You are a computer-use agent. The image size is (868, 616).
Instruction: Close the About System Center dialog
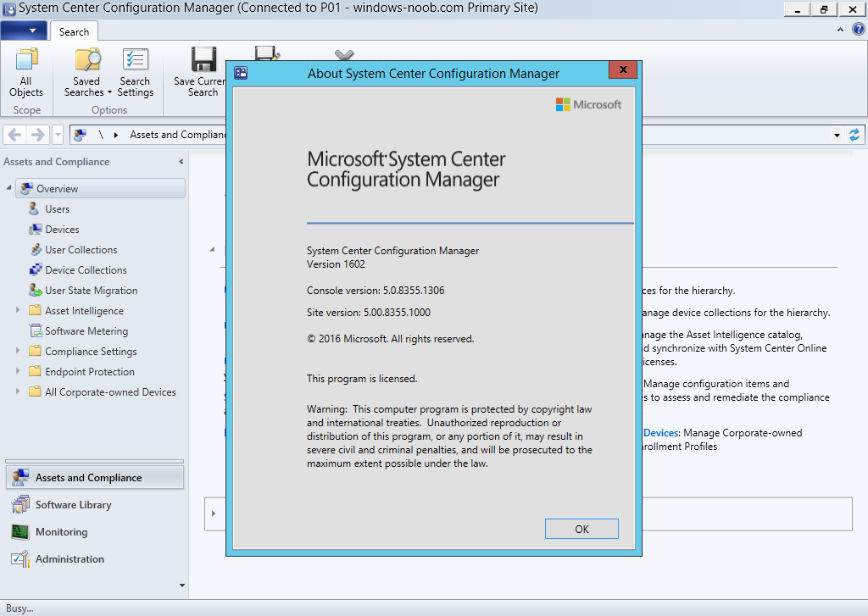623,69
